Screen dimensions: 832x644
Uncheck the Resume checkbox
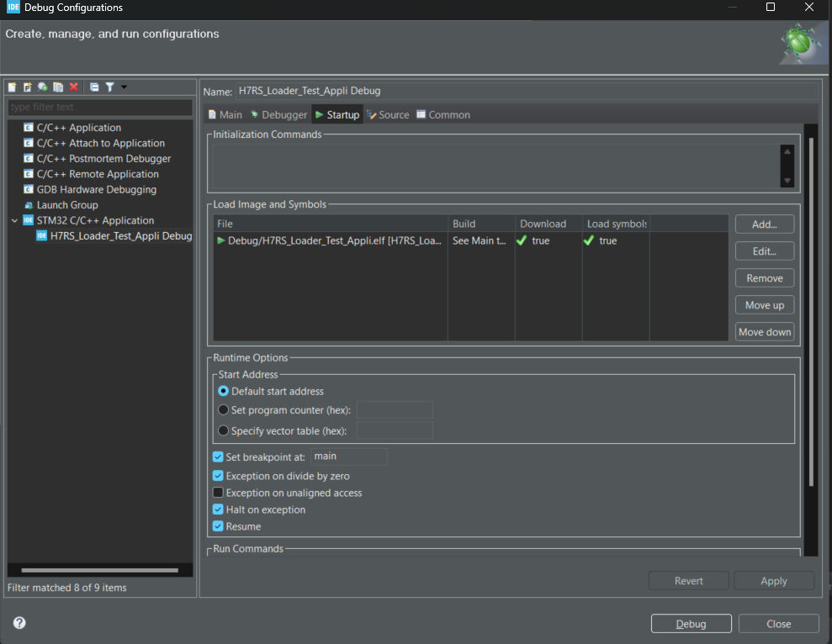219,526
